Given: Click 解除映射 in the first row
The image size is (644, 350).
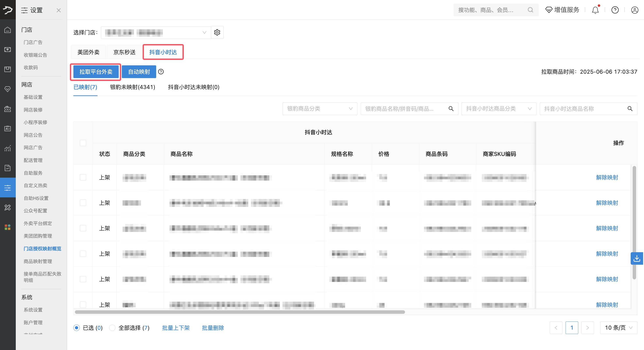Looking at the screenshot, I should click(x=607, y=177).
